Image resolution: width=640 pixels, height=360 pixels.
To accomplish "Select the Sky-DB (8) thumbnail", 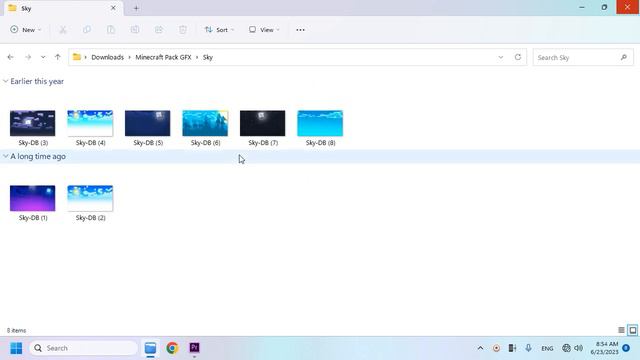I will click(320, 123).
